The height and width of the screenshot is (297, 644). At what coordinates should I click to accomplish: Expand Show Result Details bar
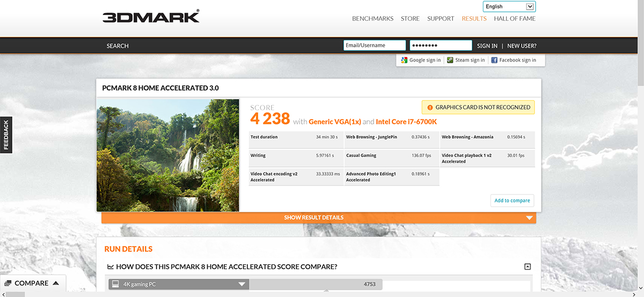tap(318, 218)
